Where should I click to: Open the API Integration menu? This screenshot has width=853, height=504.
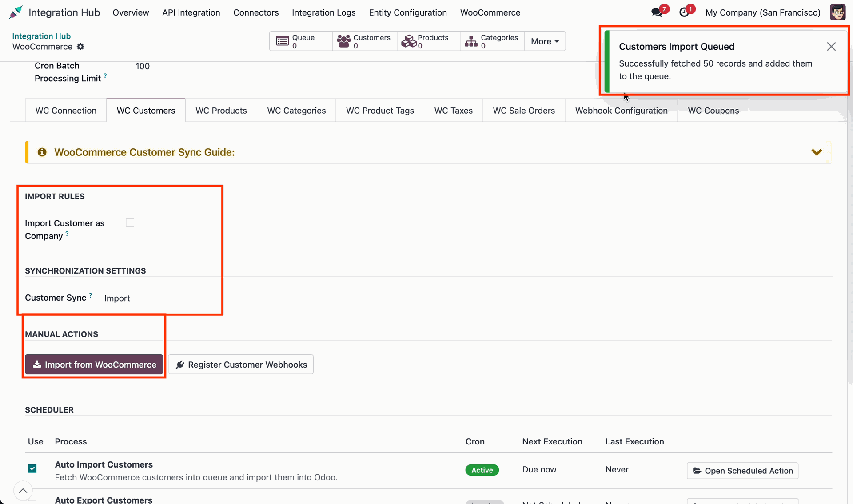tap(191, 12)
